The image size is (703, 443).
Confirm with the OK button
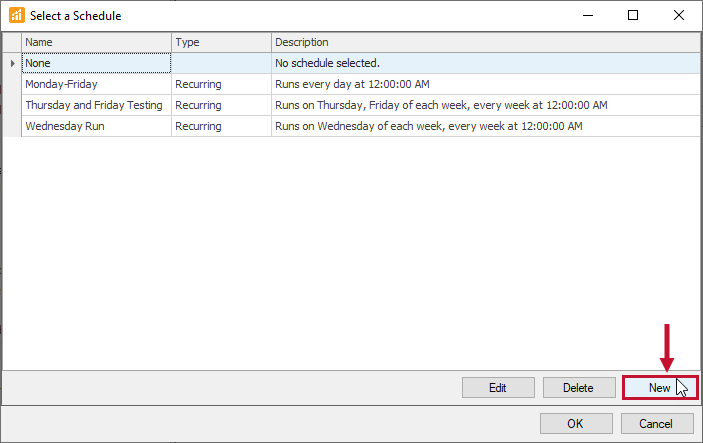[x=576, y=423]
